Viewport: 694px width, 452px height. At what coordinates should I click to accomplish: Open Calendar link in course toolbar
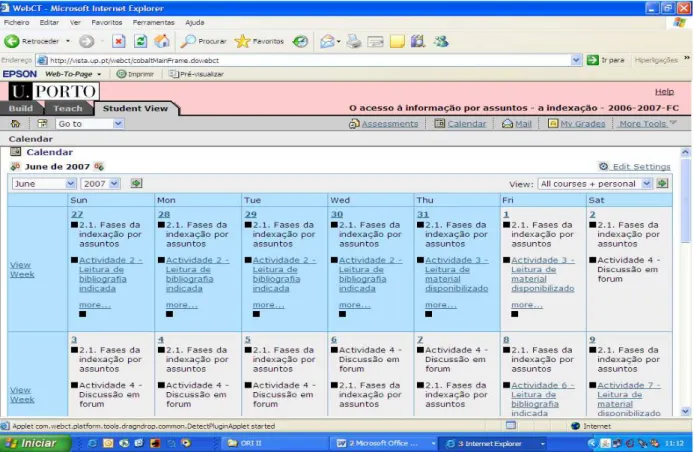pyautogui.click(x=467, y=124)
